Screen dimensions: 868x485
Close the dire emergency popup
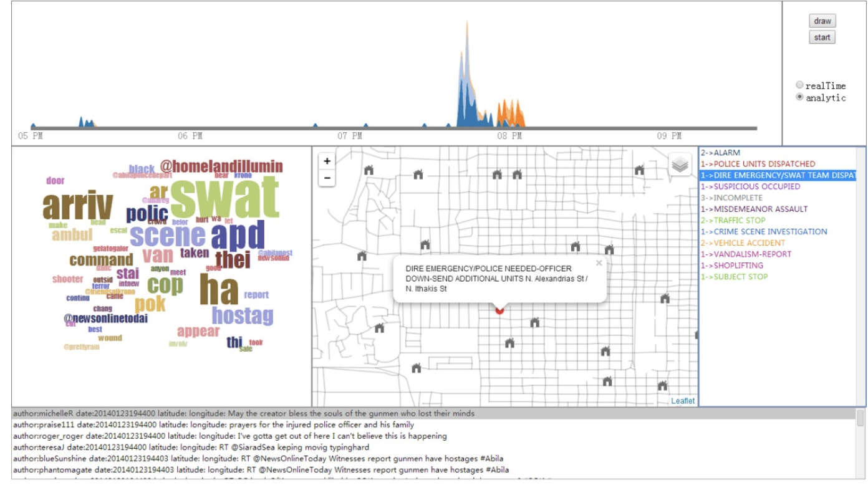click(x=599, y=263)
